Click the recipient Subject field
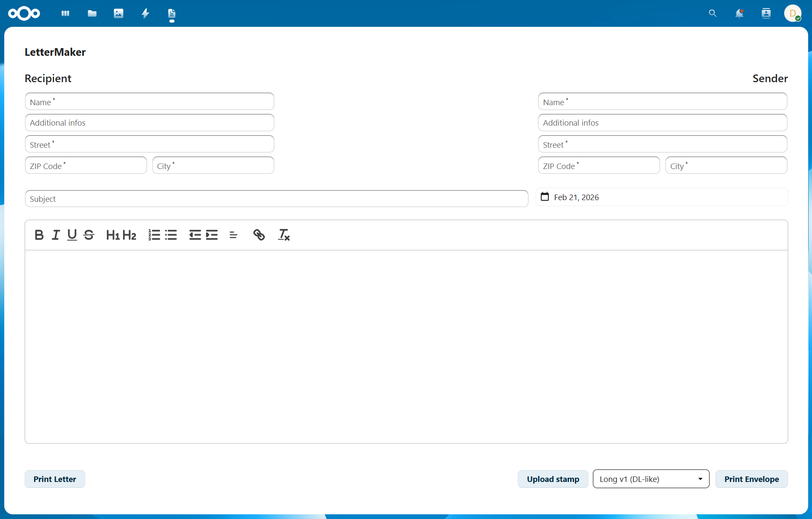Screen dimensions: 812x519 276,198
